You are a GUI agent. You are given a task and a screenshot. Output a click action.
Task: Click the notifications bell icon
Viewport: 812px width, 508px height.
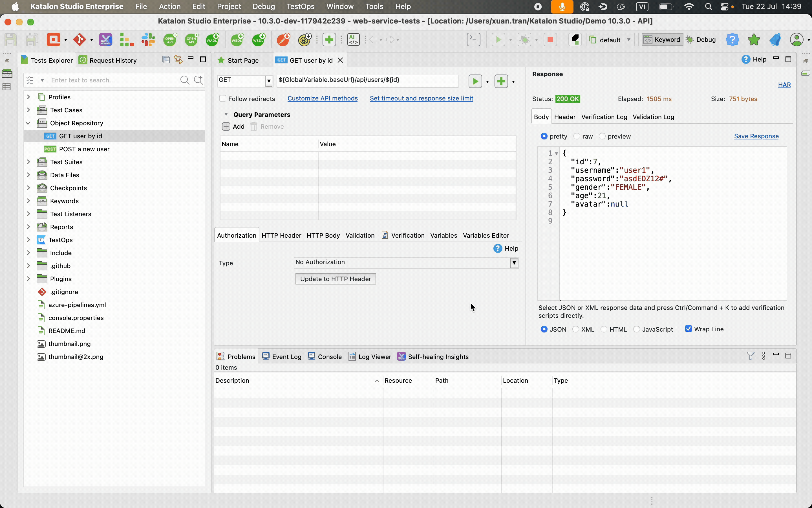775,40
